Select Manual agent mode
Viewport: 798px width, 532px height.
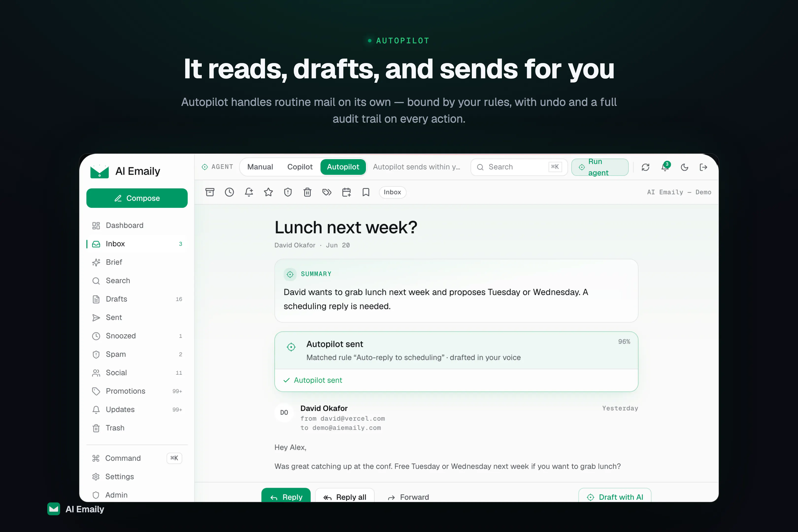click(260, 167)
